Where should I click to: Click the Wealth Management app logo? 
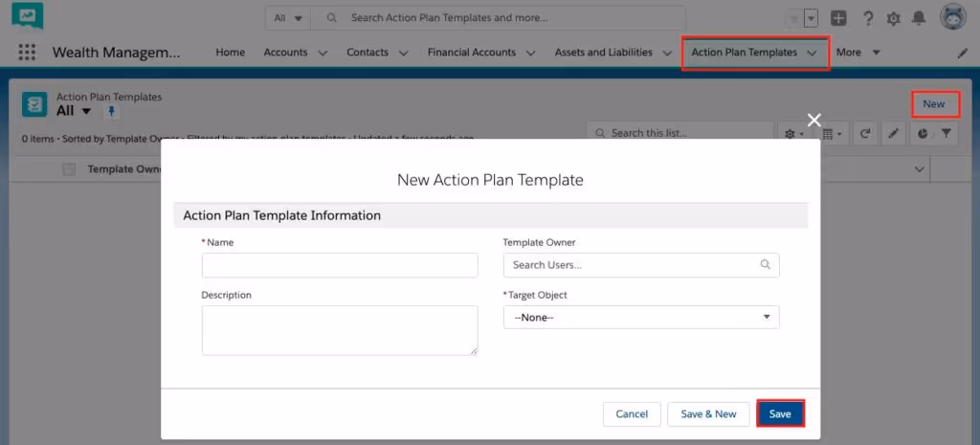pos(28,16)
